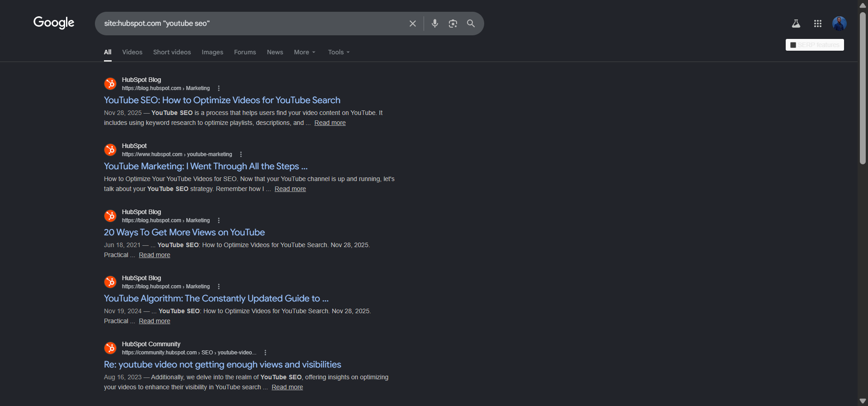Select the All results tab
The width and height of the screenshot is (868, 406).
pos(108,52)
